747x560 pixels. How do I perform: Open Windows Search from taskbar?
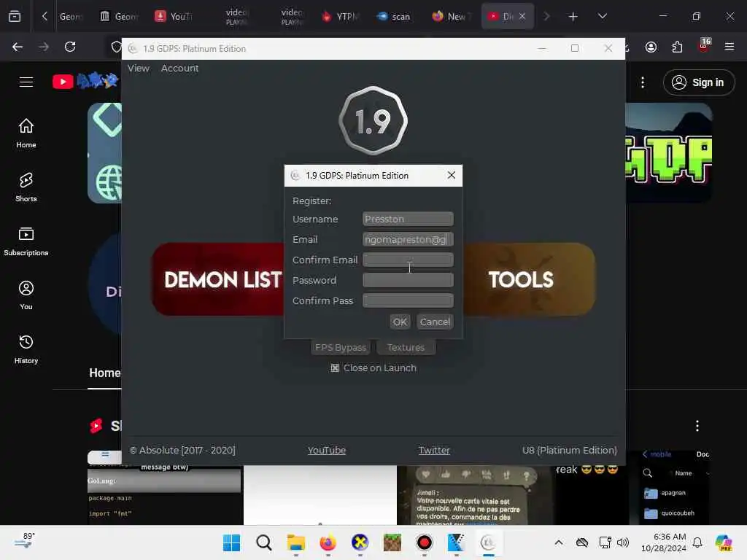point(263,542)
